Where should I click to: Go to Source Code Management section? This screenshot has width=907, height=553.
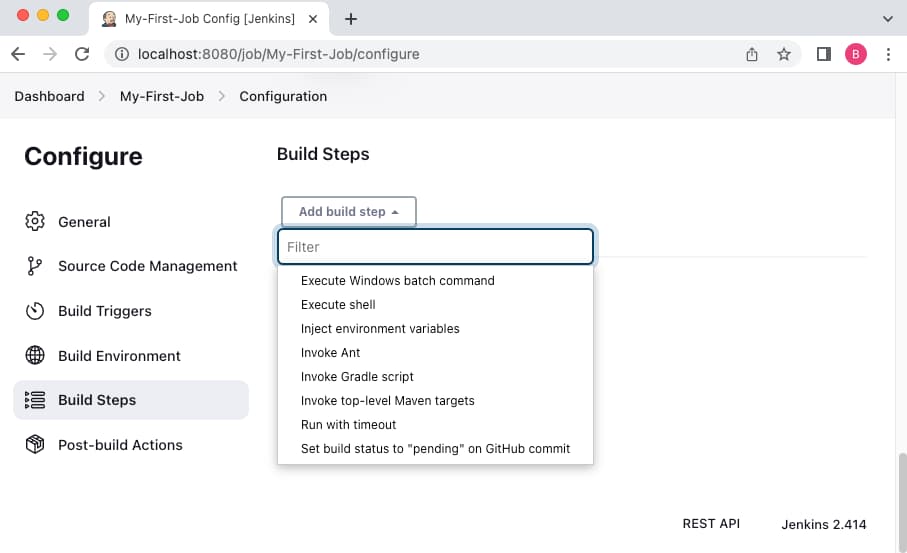click(131, 266)
